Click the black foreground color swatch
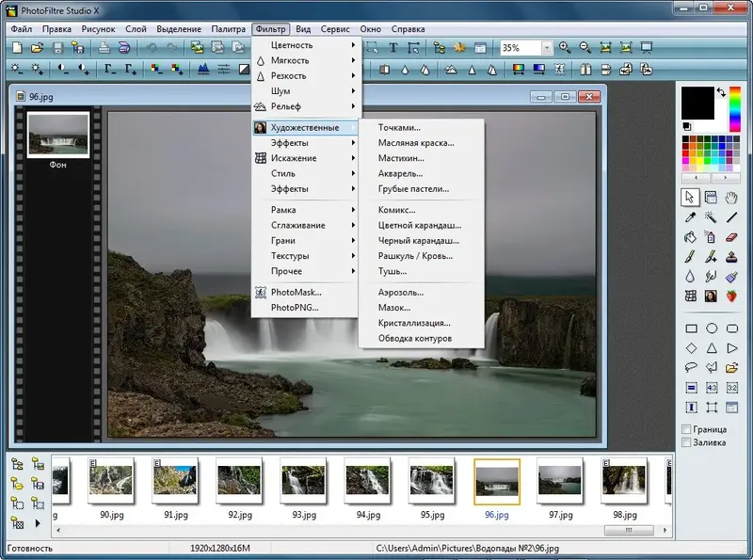The height and width of the screenshot is (560, 753). pos(697,102)
